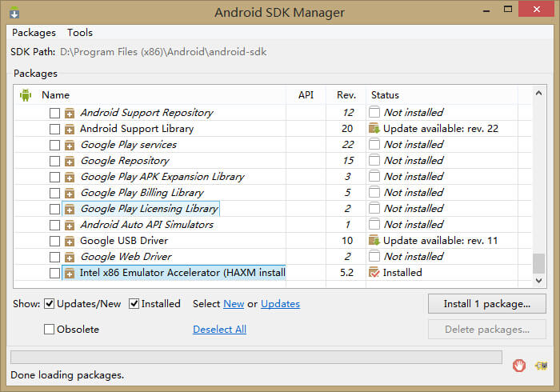Click the not-installed status icon for Google Play services
This screenshot has height=392, width=560.
(374, 144)
